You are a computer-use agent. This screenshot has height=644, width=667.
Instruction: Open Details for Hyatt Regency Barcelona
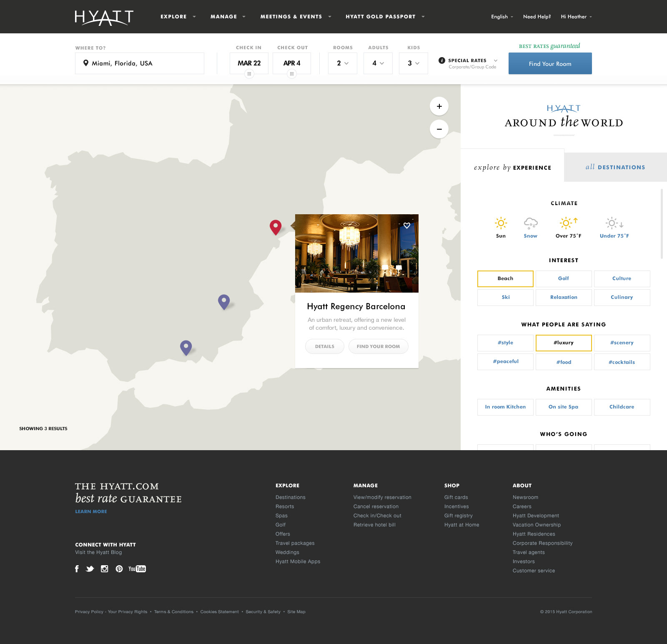pos(325,346)
